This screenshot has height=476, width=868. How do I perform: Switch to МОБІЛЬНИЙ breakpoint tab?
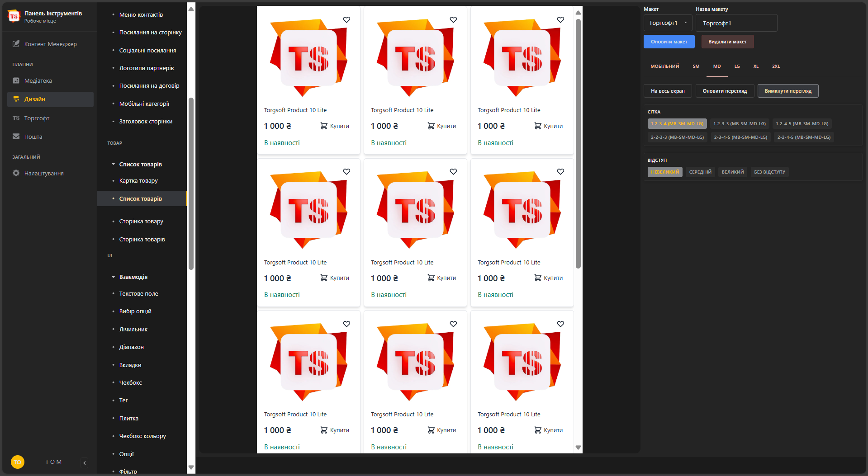pyautogui.click(x=664, y=66)
